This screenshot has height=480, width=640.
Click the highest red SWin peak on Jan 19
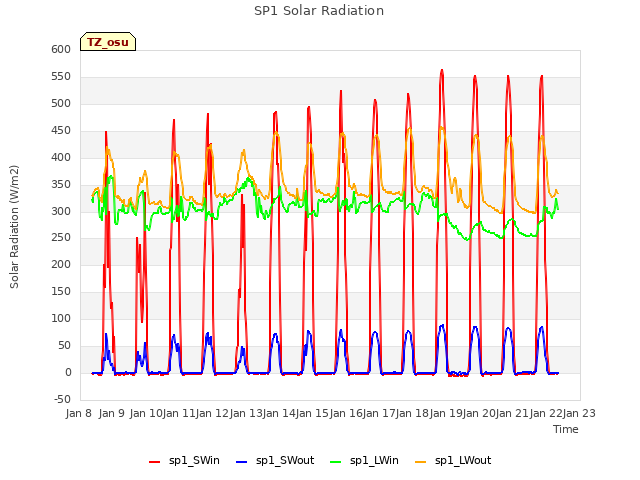coord(442,71)
